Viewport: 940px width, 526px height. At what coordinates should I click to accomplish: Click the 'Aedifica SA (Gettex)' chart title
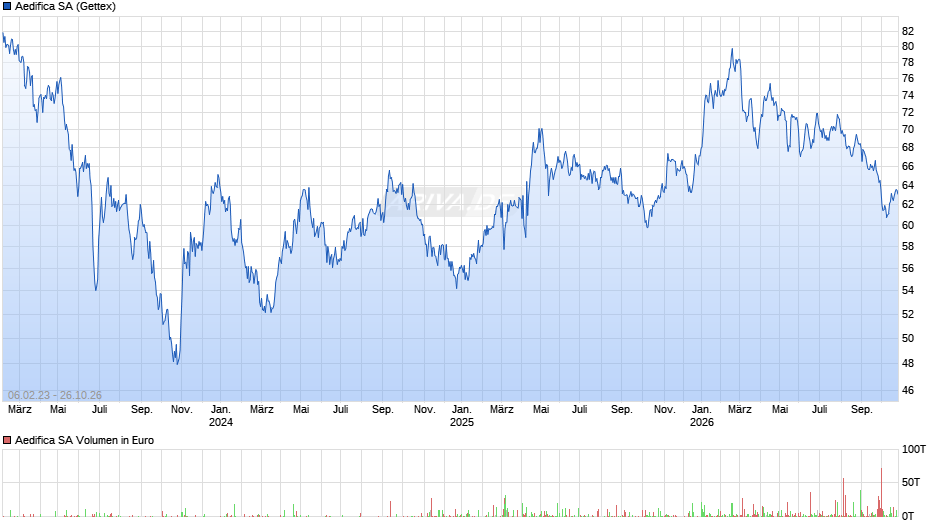pos(65,7)
